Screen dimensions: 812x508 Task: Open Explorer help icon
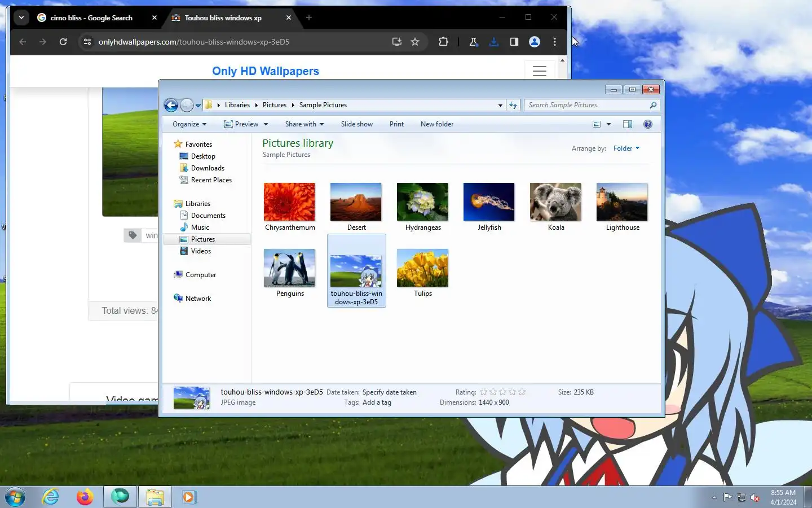click(648, 124)
